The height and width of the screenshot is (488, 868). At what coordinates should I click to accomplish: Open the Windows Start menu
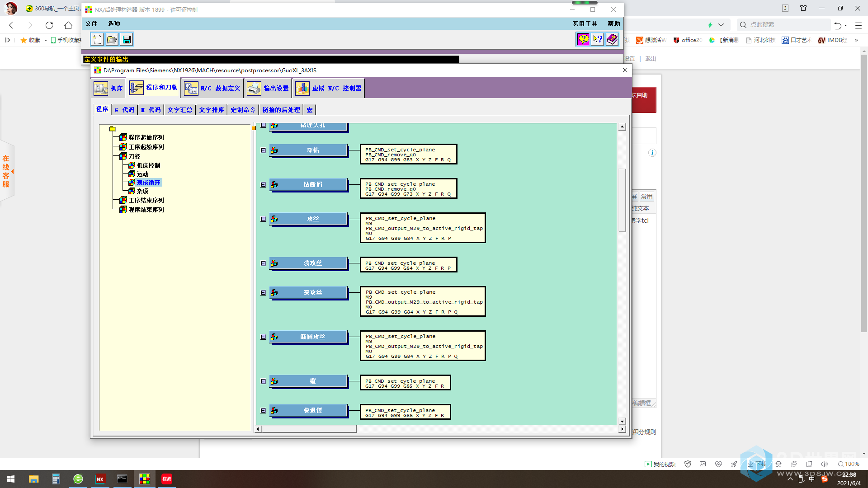point(11,479)
